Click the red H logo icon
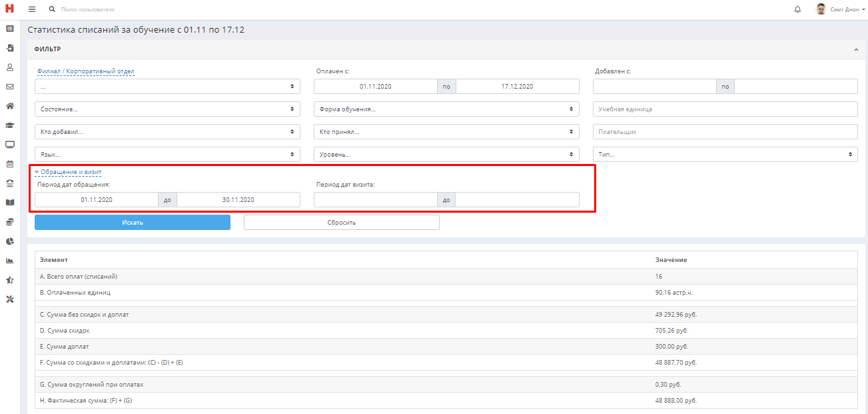This screenshot has width=868, height=414. tap(9, 9)
